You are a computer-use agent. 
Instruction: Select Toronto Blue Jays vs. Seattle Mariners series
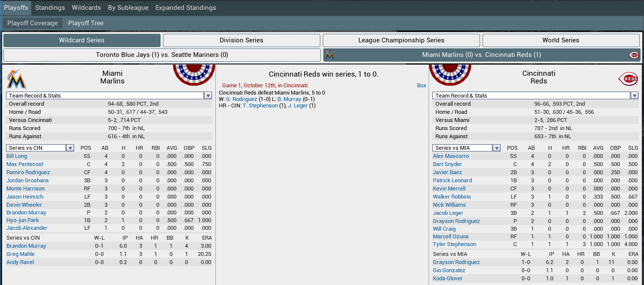(x=162, y=55)
